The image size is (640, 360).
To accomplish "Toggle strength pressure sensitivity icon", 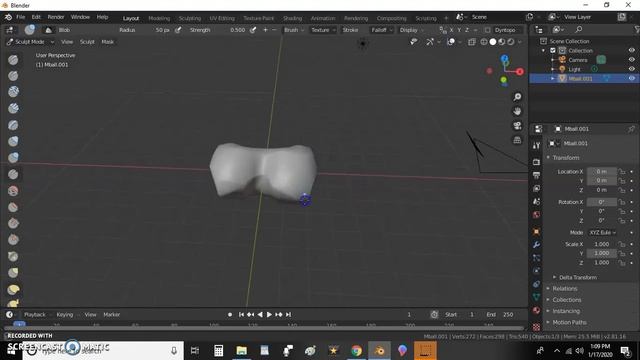I will 253,30.
